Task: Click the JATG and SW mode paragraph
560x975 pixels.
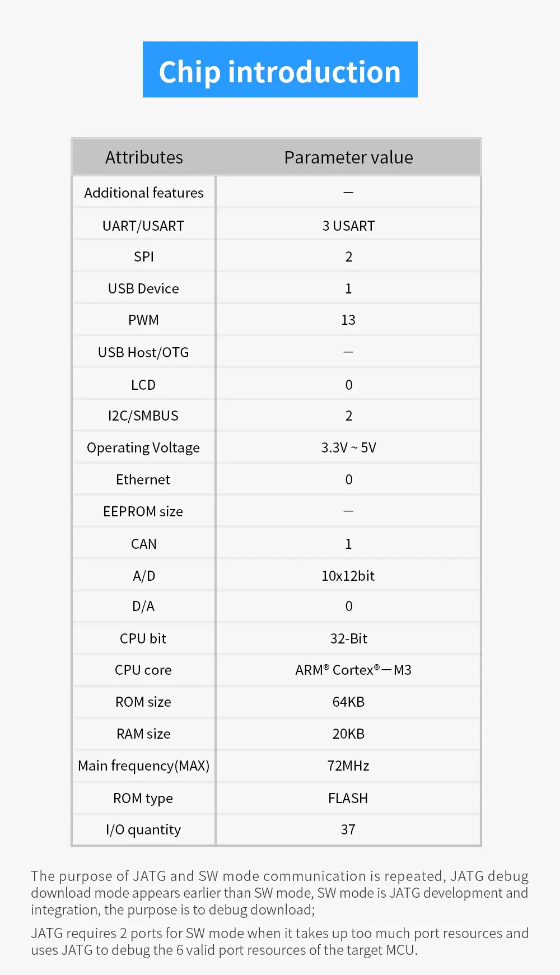Action: tap(280, 893)
